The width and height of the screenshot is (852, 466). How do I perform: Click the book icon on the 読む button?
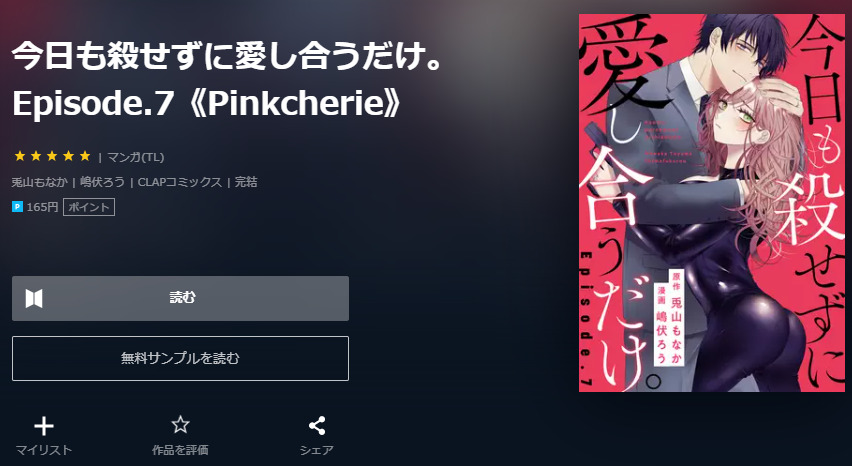click(34, 298)
